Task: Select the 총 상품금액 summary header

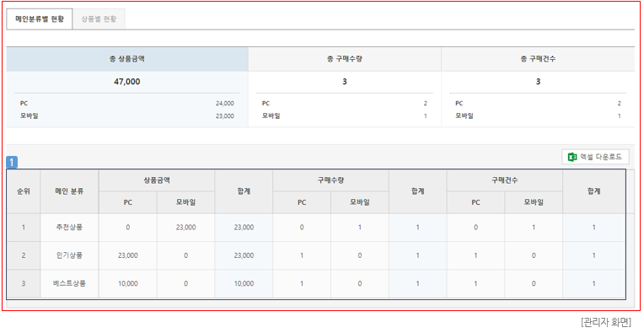Action: click(127, 59)
